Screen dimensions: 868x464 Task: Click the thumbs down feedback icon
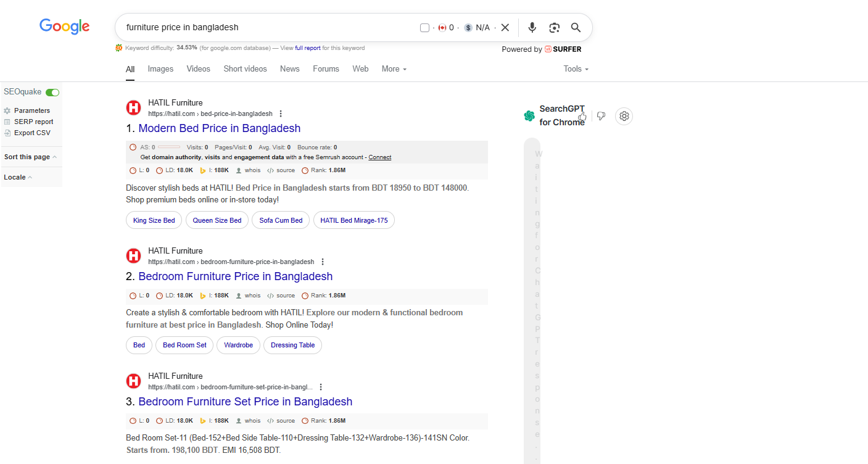pyautogui.click(x=601, y=116)
